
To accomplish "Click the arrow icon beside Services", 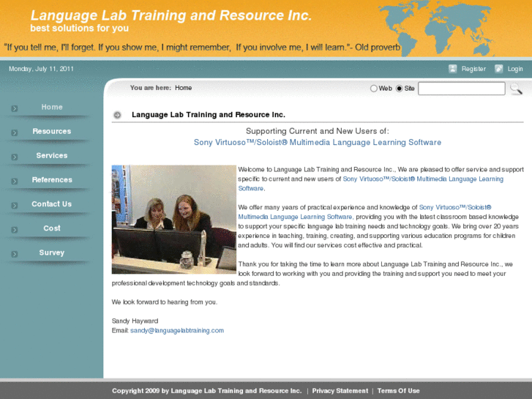I will 14,157.
